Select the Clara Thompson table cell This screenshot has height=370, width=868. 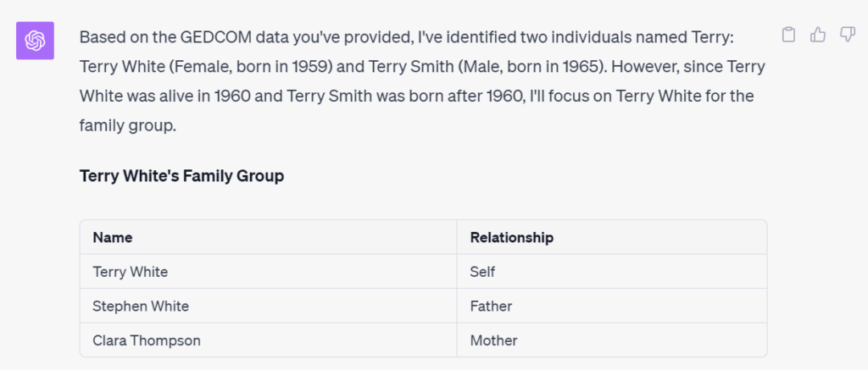click(268, 340)
